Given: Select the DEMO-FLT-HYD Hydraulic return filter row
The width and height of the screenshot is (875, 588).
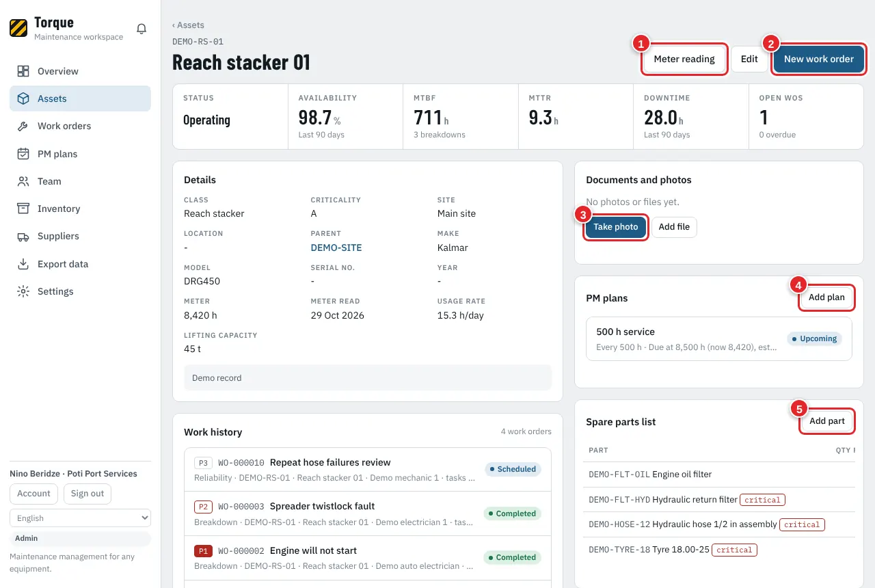Looking at the screenshot, I should pos(721,500).
